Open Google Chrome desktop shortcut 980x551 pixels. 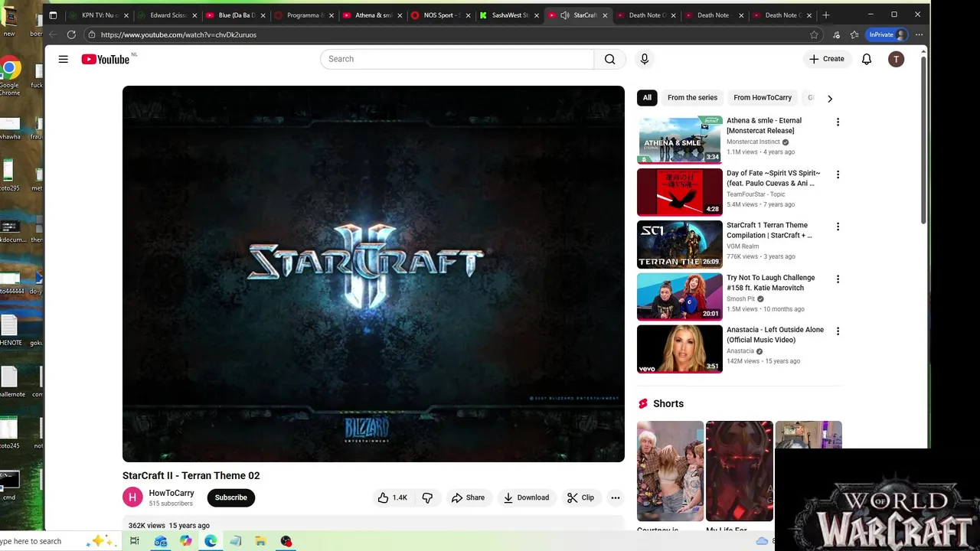pyautogui.click(x=9, y=77)
